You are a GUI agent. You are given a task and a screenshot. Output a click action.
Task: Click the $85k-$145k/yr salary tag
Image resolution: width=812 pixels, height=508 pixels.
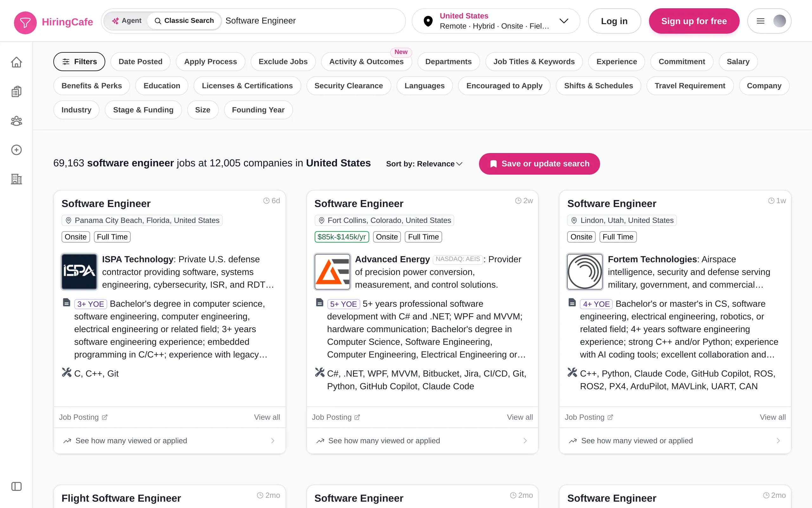click(342, 237)
